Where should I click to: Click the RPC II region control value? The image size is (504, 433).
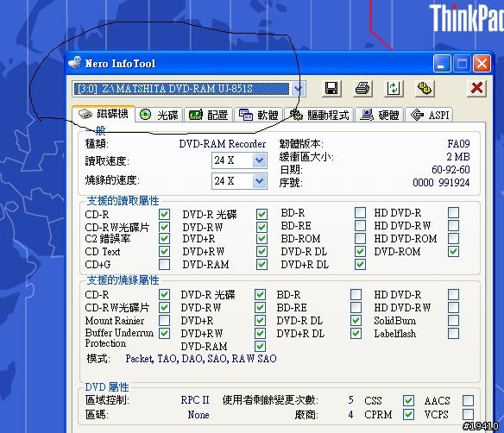pyautogui.click(x=195, y=400)
